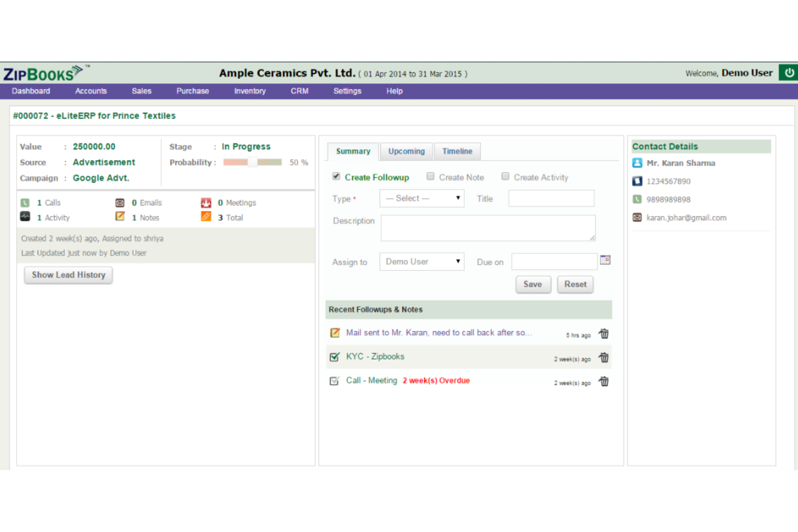
Task: Click the power logout icon
Action: 788,73
